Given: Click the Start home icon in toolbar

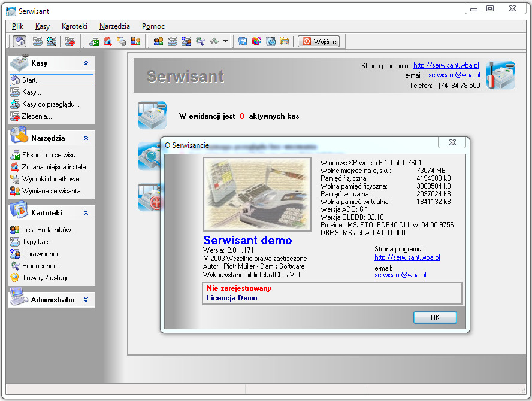Looking at the screenshot, I should tap(20, 42).
